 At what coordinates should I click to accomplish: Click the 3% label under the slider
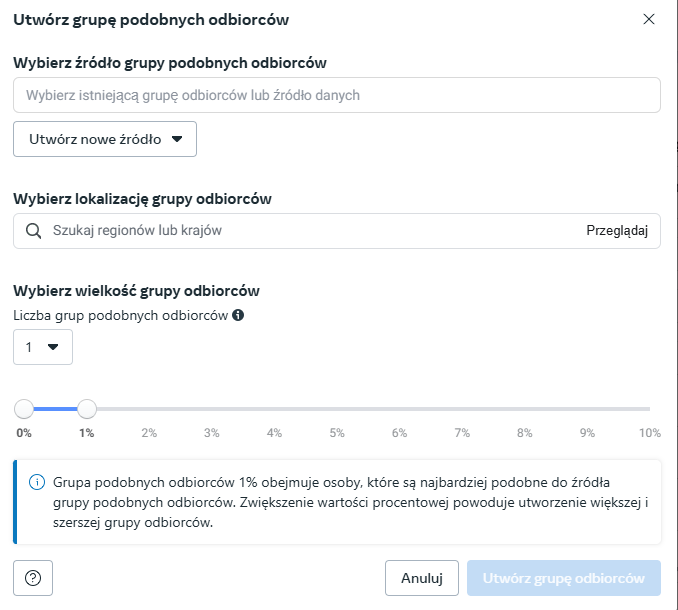coord(211,433)
